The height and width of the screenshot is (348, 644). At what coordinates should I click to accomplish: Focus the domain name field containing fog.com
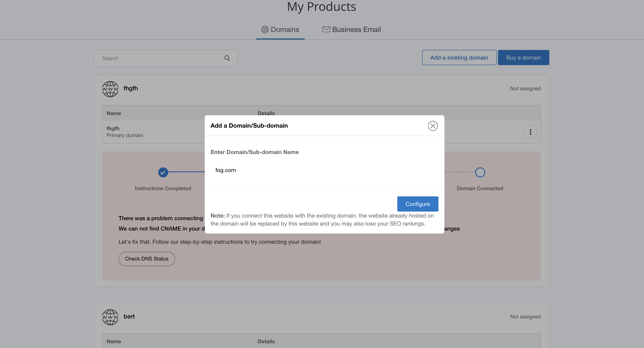click(324, 170)
